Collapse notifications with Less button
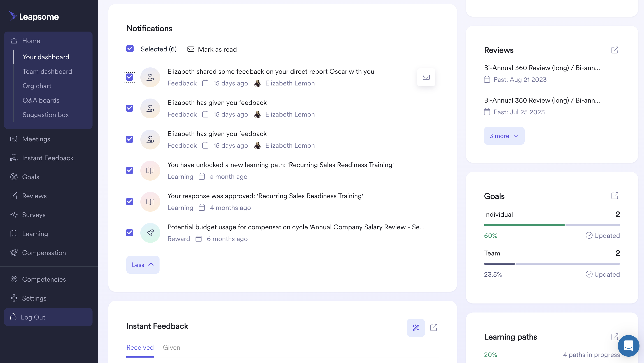 [x=143, y=264]
